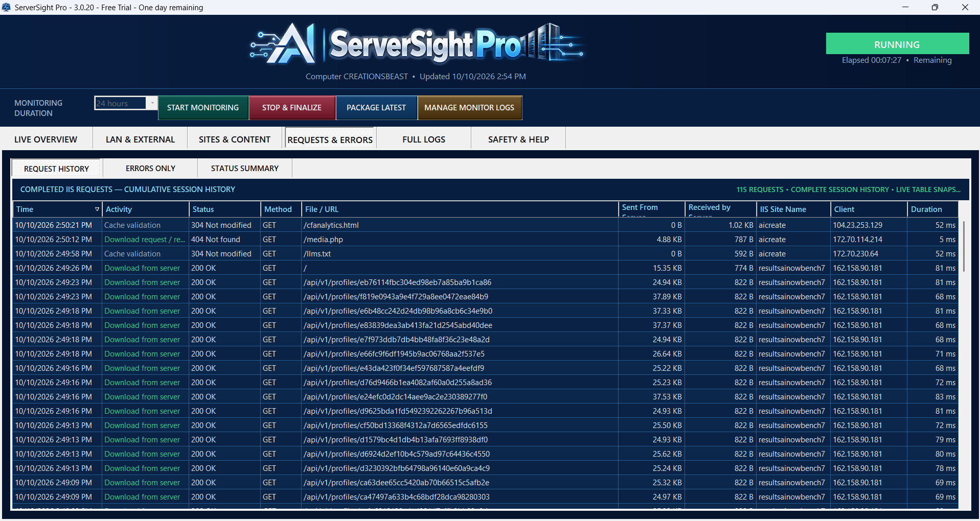Image resolution: width=980 pixels, height=521 pixels.
Task: Select profile URL ending ca47497a633b4c68bdf28dca98280303
Action: [x=397, y=497]
